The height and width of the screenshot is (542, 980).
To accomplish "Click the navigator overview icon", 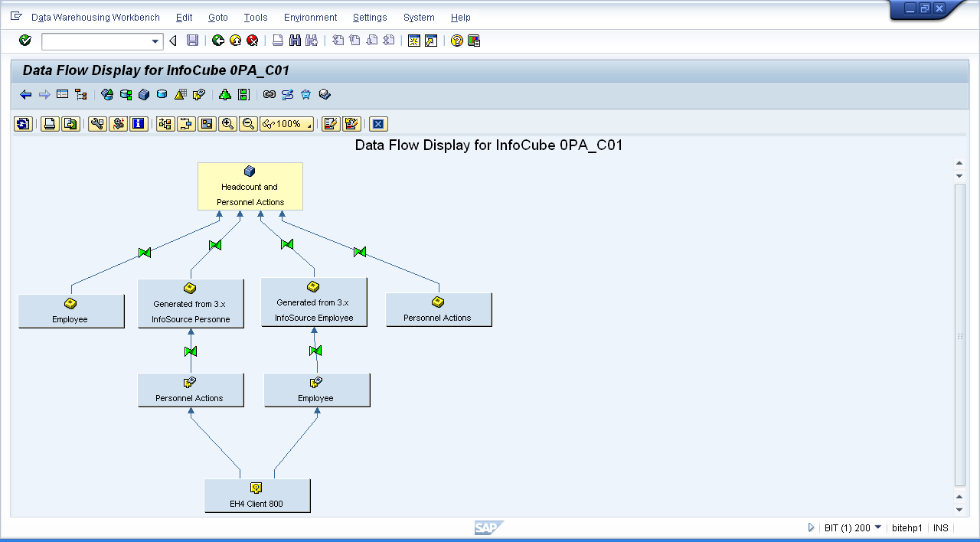I will click(x=207, y=124).
